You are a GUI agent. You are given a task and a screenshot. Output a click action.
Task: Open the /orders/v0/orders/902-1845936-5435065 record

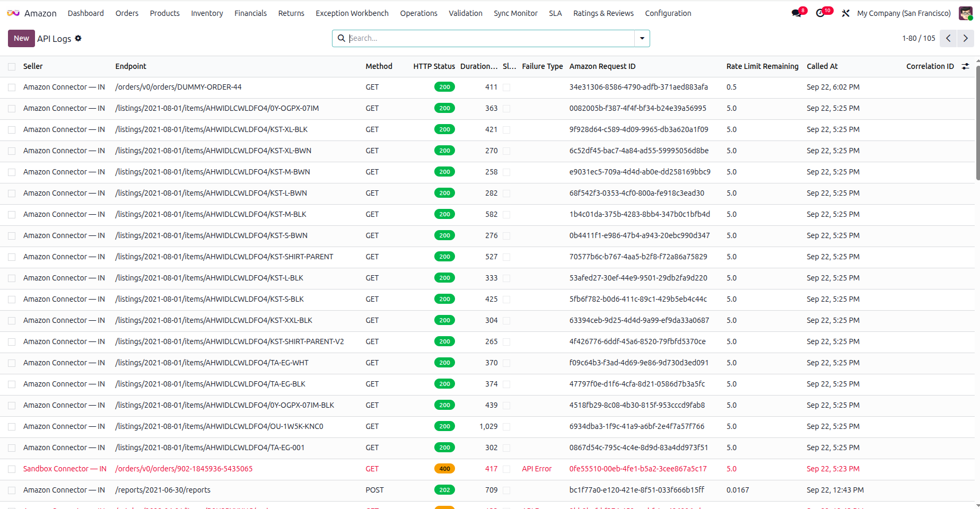tap(183, 469)
